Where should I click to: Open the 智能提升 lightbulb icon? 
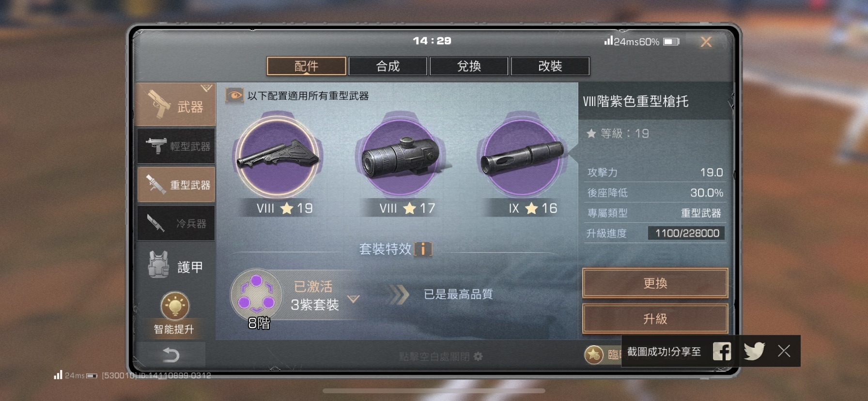coord(175,306)
